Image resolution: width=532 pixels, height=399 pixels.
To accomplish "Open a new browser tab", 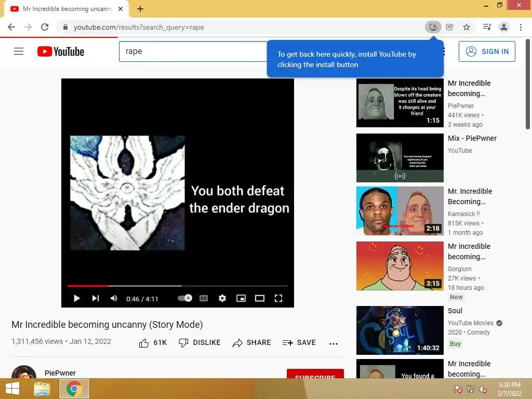I will [x=140, y=9].
